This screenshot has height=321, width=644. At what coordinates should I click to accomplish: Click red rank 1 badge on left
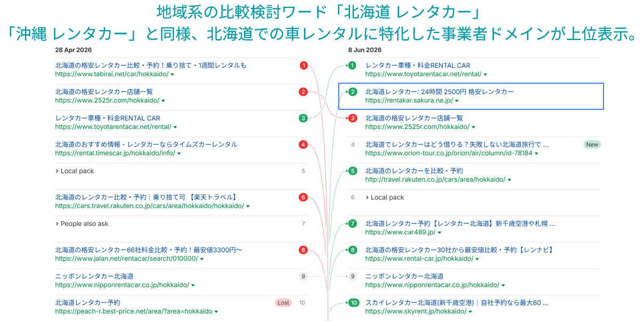click(x=304, y=66)
